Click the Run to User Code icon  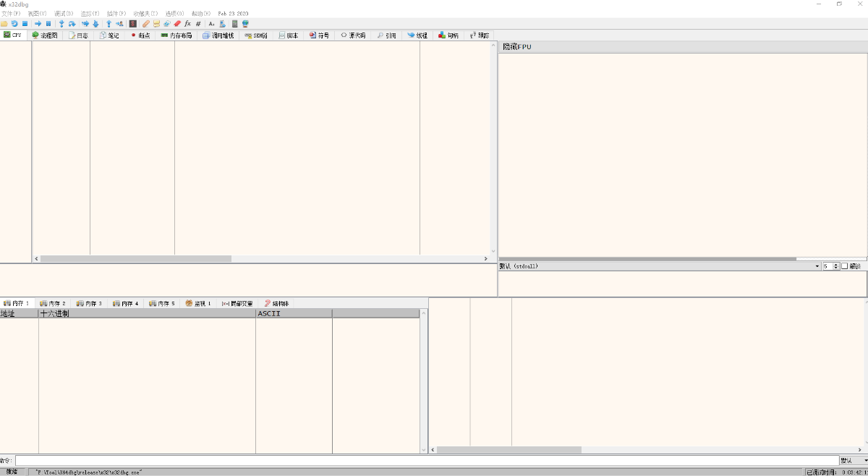click(119, 24)
